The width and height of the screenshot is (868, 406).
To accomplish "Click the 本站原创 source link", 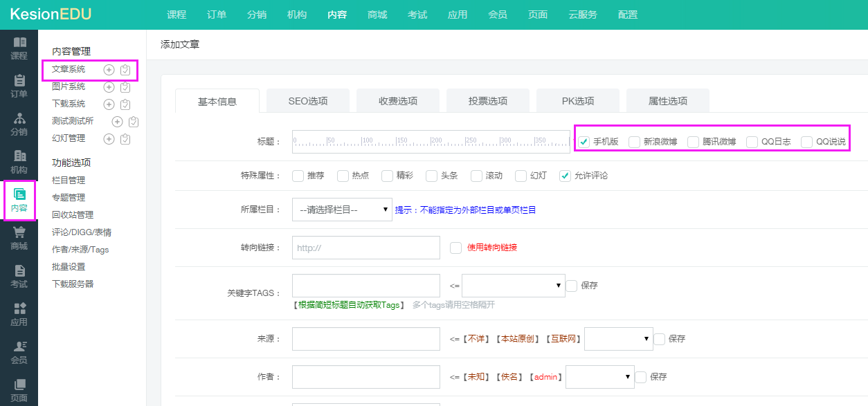I will [518, 339].
